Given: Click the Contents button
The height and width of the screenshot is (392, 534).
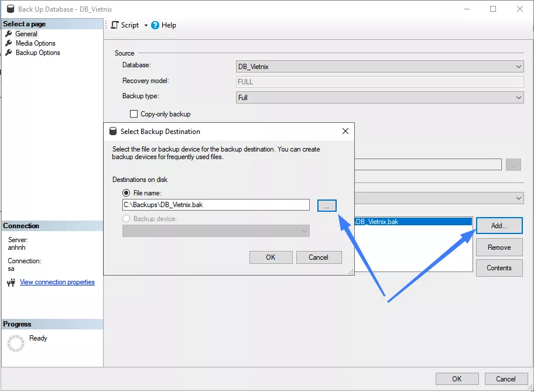Looking at the screenshot, I should click(499, 268).
